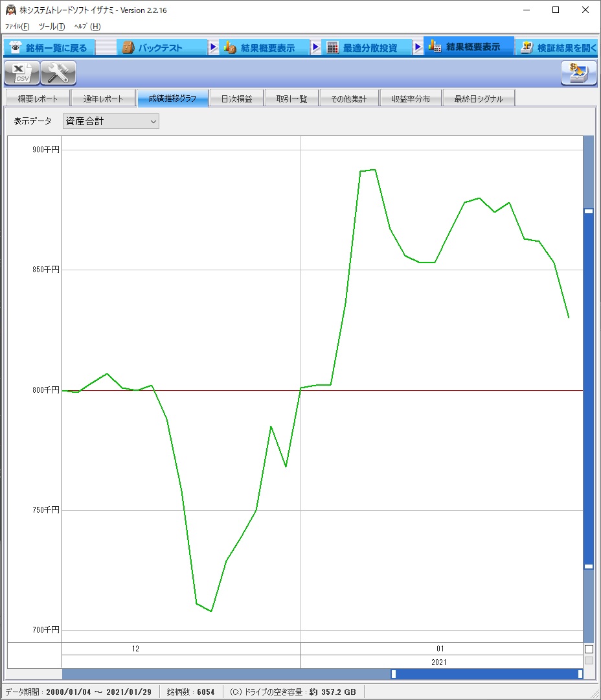The width and height of the screenshot is (601, 700).
Task: Click the 検証結果を開く icon
Action: (x=527, y=48)
